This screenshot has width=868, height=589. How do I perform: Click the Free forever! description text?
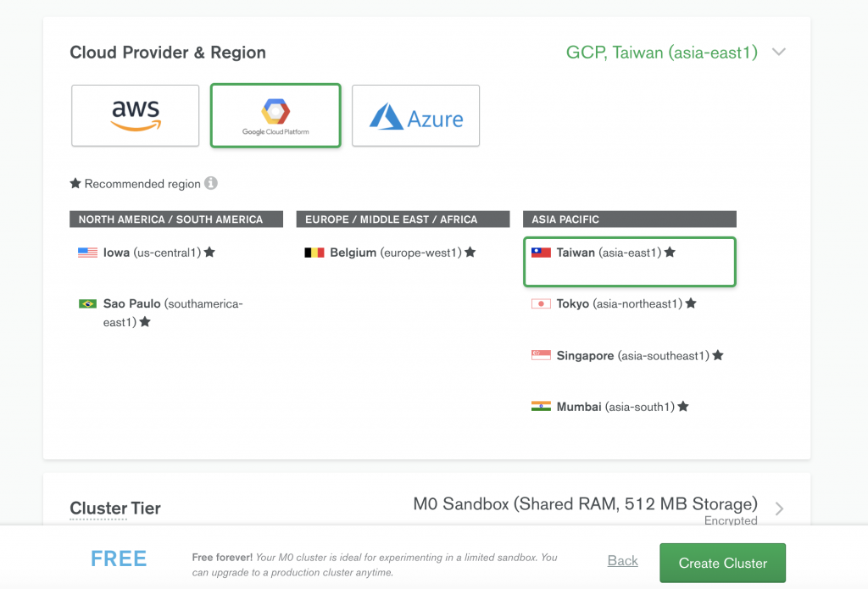tap(375, 564)
